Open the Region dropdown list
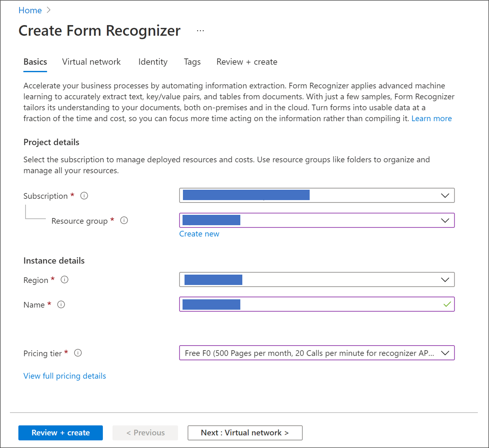 point(445,280)
